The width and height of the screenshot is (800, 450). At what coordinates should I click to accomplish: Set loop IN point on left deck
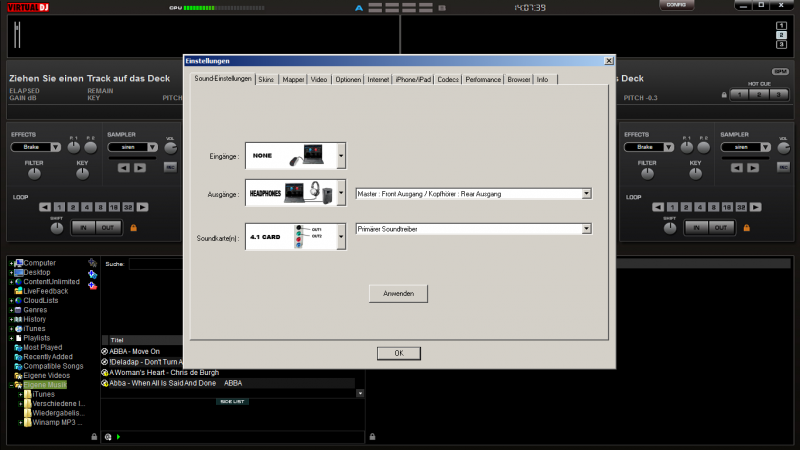pyautogui.click(x=83, y=228)
